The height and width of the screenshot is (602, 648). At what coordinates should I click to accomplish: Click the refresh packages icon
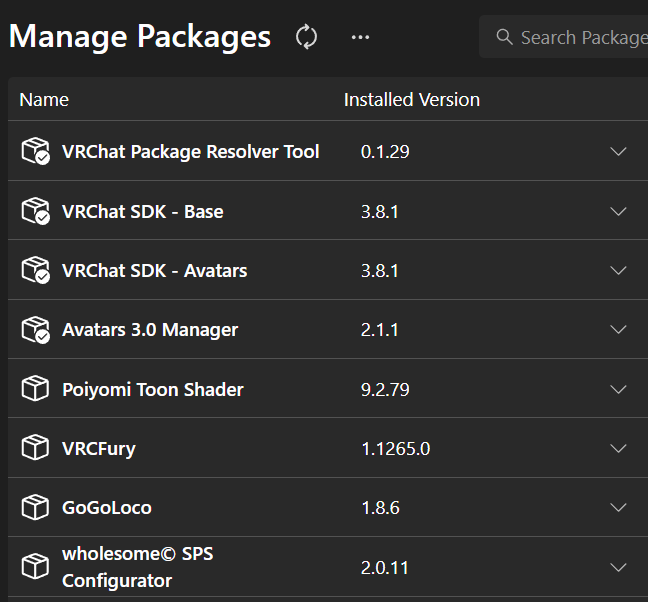[307, 37]
